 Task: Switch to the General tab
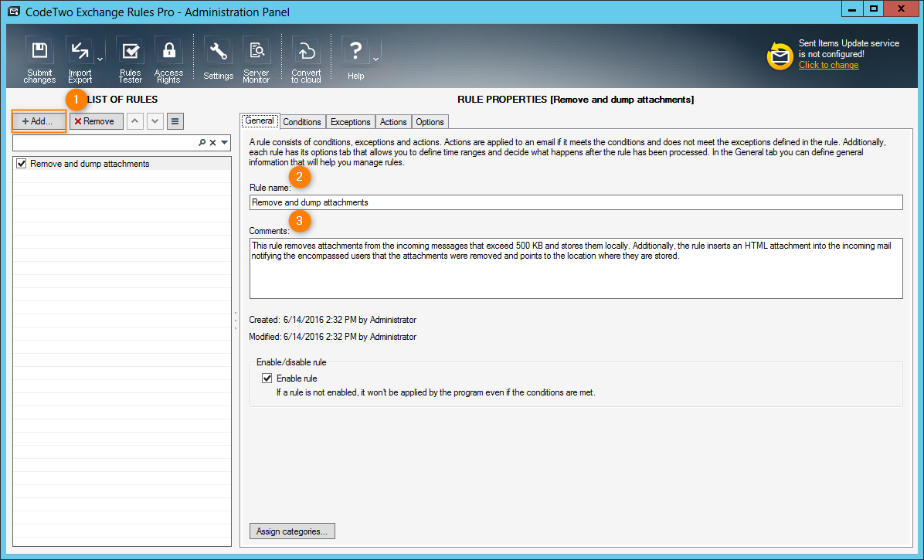click(x=260, y=120)
